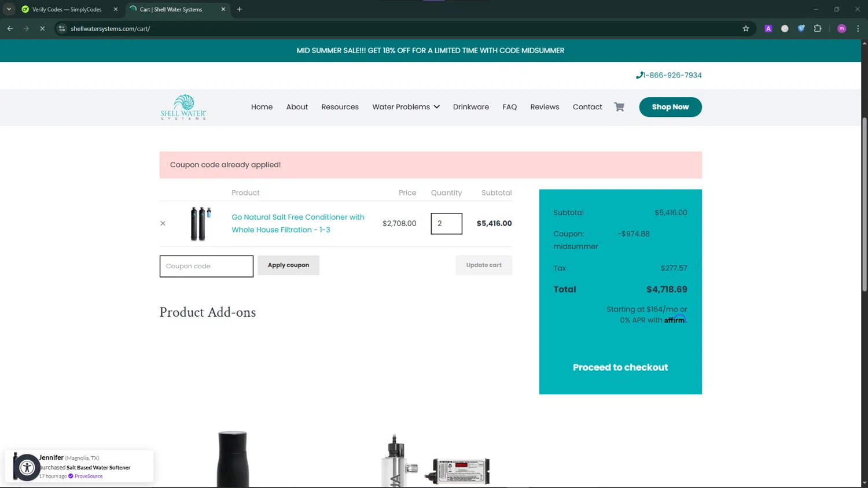Click the quantity field showing 2

pyautogui.click(x=446, y=224)
